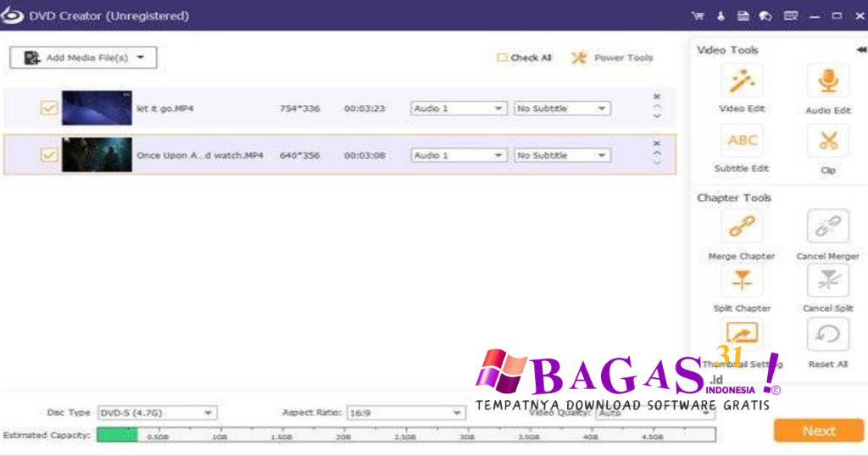This screenshot has width=868, height=456.
Task: Click the 640*356 resolution value
Action: [x=299, y=155]
